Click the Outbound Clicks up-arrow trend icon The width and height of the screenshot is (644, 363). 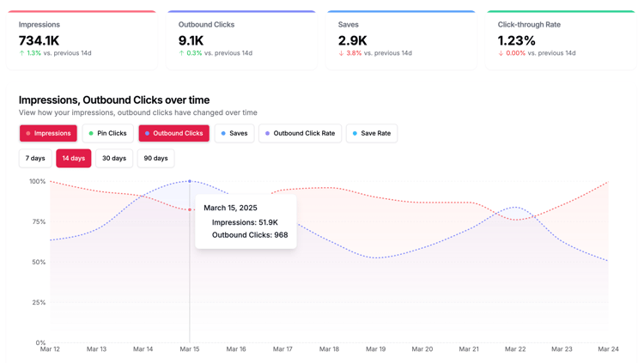click(182, 53)
